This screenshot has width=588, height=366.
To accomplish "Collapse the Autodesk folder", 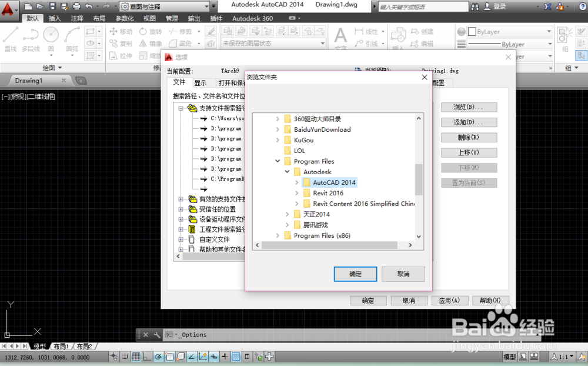I will click(x=288, y=172).
